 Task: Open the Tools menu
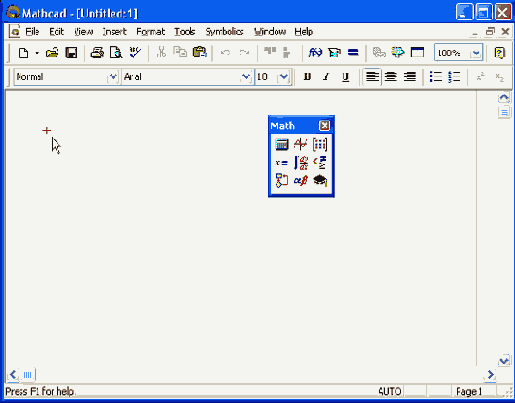coord(185,32)
